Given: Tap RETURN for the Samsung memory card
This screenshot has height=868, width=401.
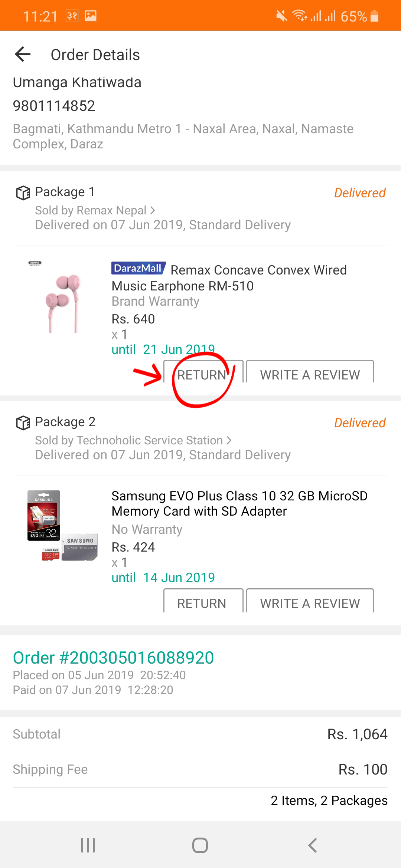Looking at the screenshot, I should 202,602.
